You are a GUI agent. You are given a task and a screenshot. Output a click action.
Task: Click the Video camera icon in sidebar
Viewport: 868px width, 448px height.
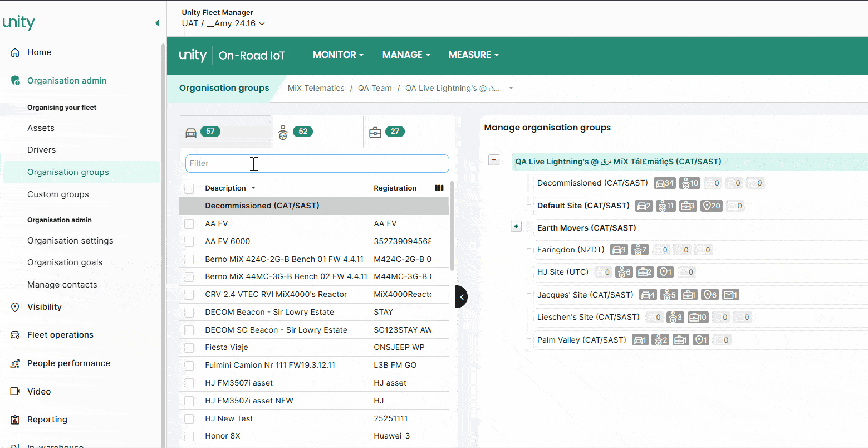coord(15,392)
